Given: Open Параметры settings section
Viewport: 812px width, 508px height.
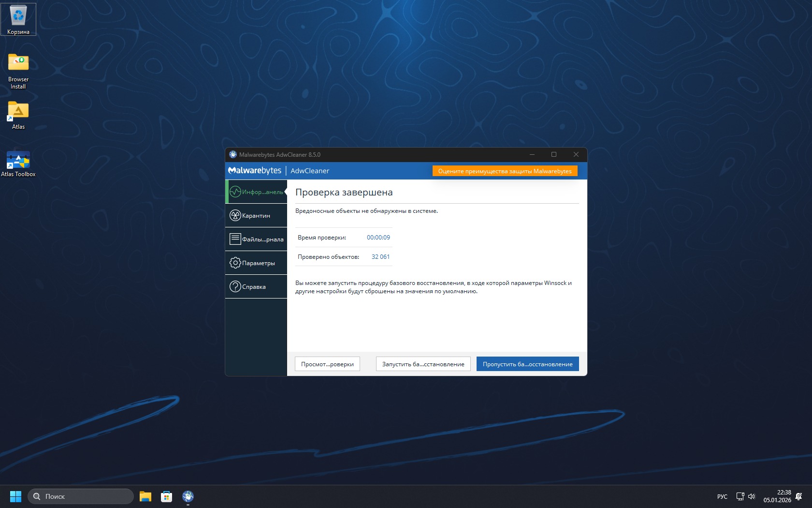Looking at the screenshot, I should point(256,263).
